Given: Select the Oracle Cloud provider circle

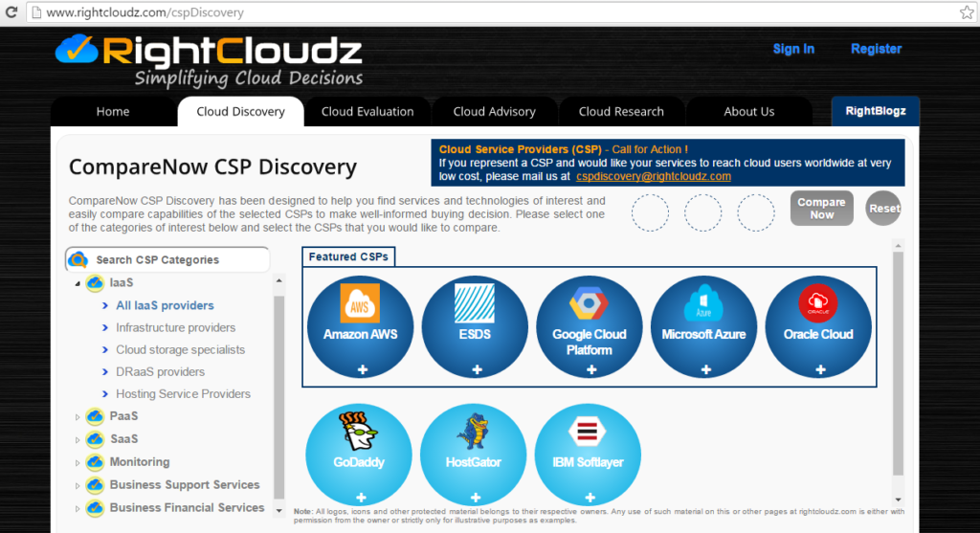Looking at the screenshot, I should (x=818, y=327).
